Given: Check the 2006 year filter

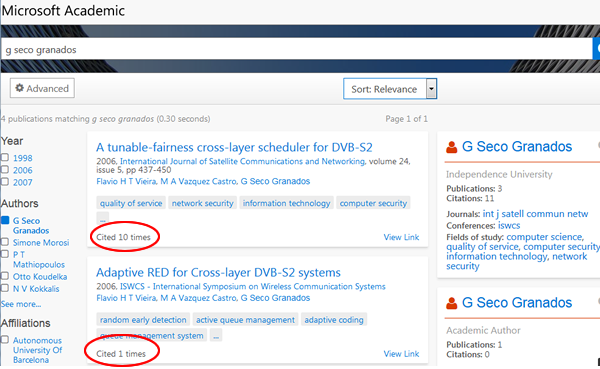Looking at the screenshot, I should click(5, 170).
